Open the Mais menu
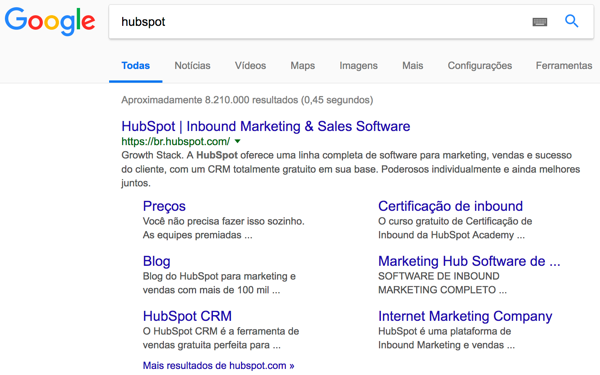This screenshot has height=375, width=600. (x=412, y=65)
